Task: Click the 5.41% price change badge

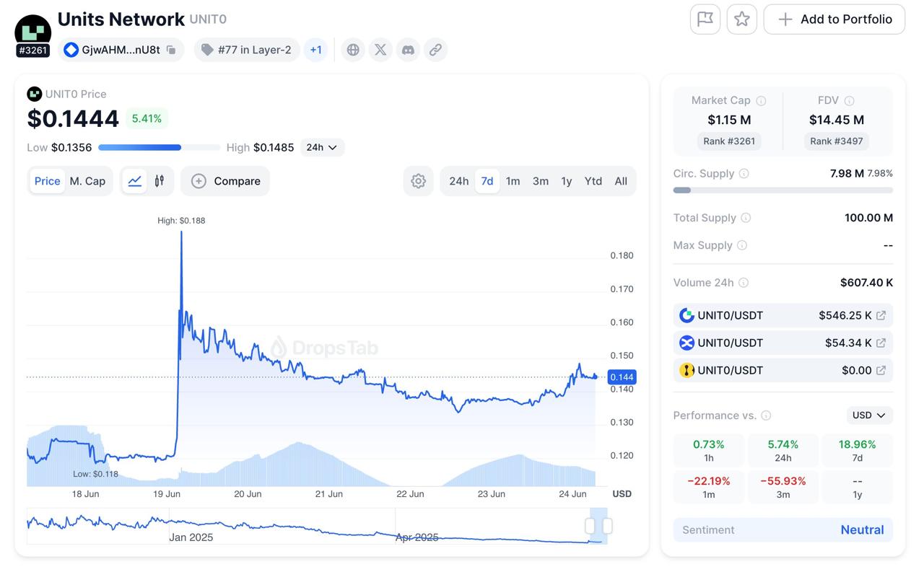Action: pos(147,118)
